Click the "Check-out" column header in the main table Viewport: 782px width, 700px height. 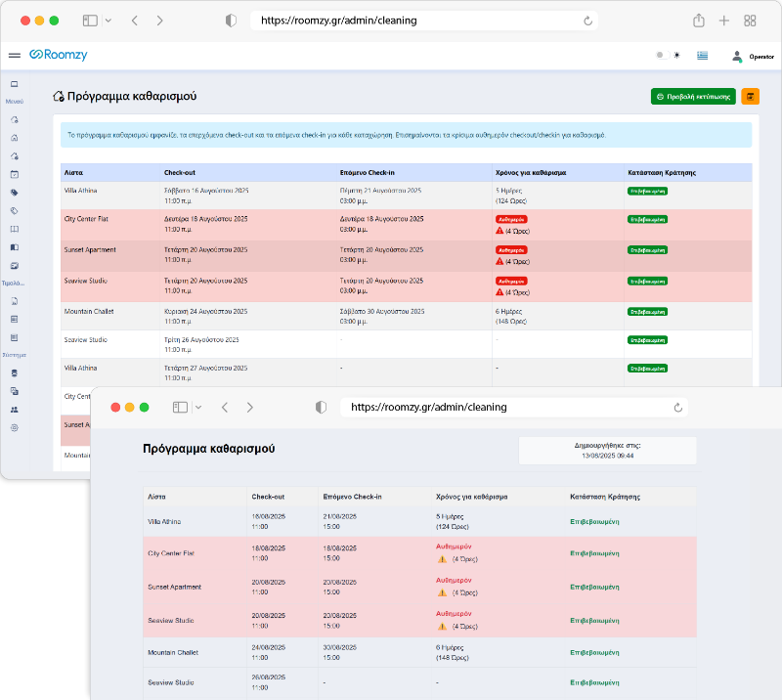tap(180, 172)
